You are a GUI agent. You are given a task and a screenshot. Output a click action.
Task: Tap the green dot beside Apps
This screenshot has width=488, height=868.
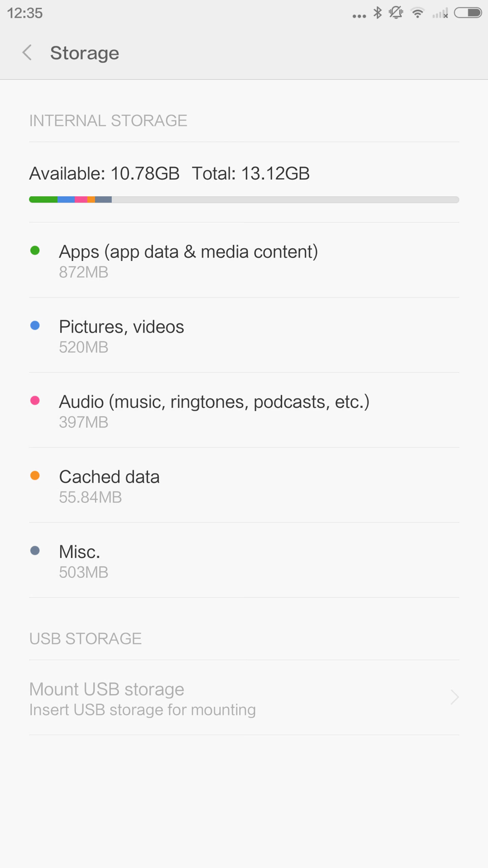(35, 250)
